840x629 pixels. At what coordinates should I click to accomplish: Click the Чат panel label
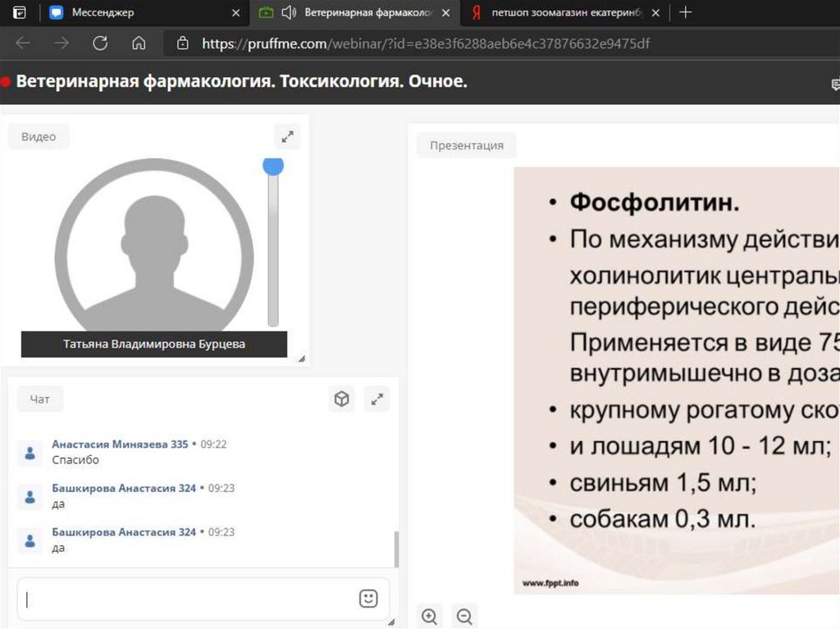point(40,399)
